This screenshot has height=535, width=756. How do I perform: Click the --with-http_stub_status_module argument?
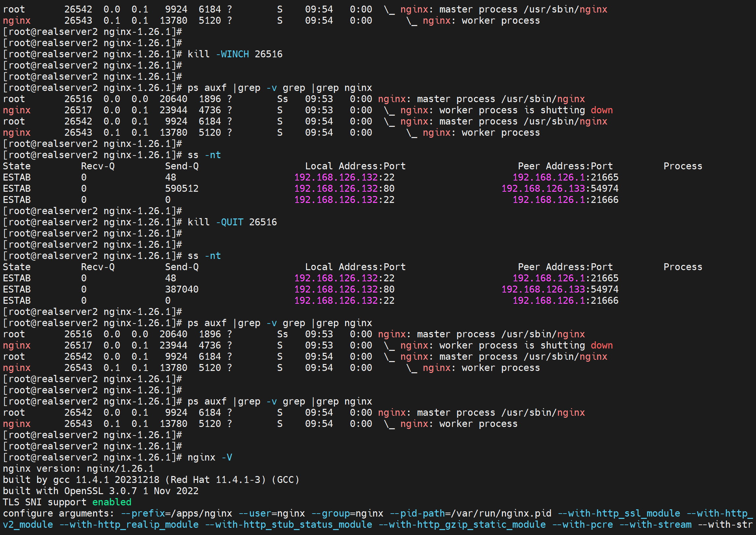289,524
